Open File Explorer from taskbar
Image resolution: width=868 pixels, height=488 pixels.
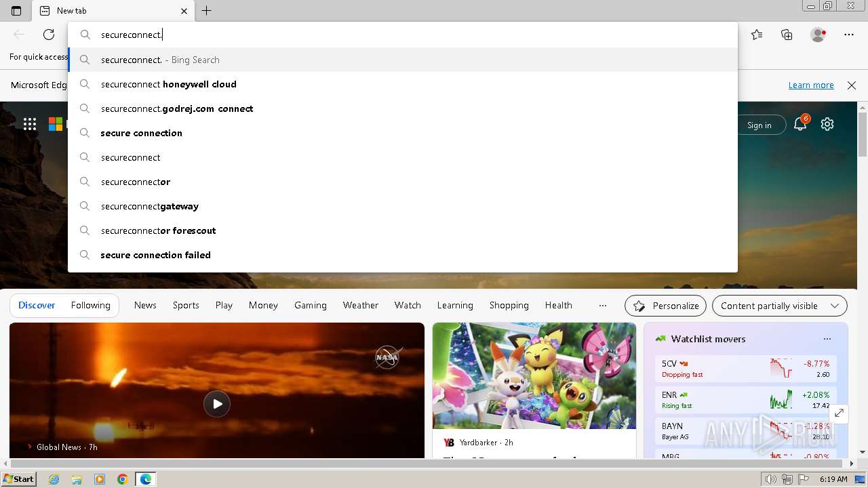click(x=77, y=479)
